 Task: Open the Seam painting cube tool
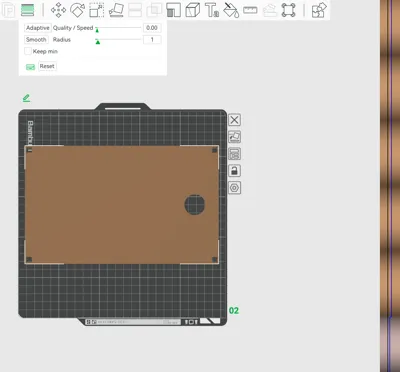(193, 10)
